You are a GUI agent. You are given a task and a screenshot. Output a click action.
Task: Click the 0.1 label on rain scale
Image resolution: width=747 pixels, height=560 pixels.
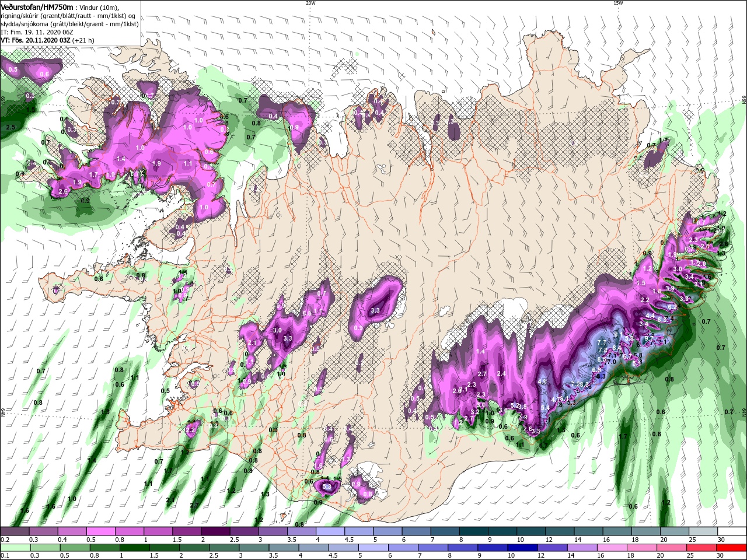pos(5,555)
